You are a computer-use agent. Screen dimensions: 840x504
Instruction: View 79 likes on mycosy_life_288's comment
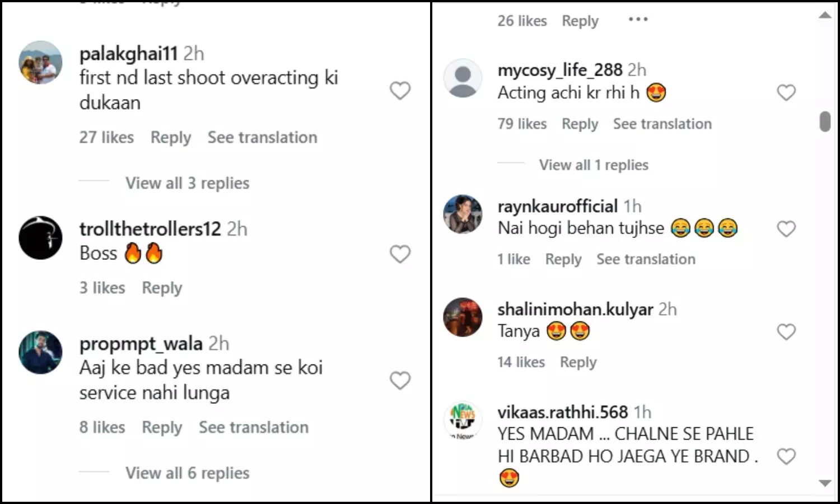(522, 124)
